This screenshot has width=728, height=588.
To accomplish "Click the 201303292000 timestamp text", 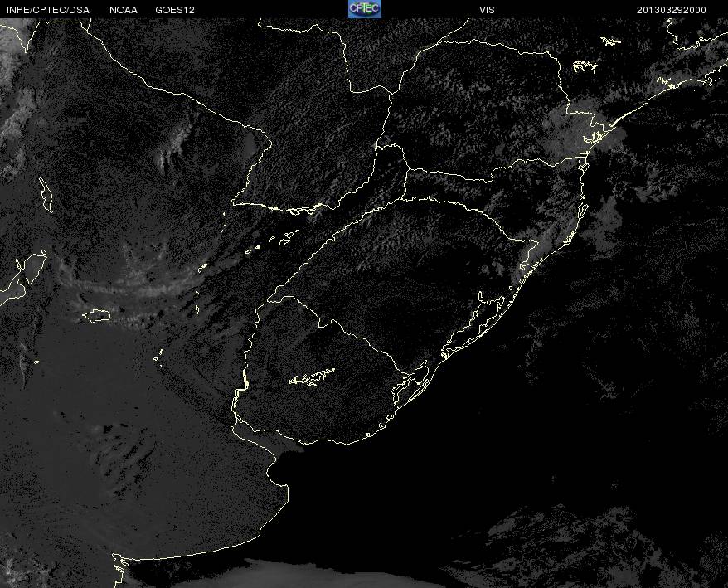I will 672,10.
